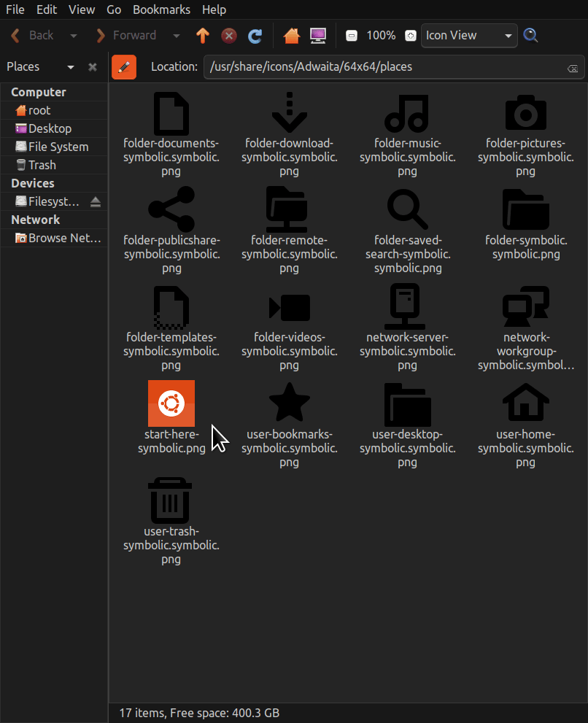
Task: Eject the Filesystem device
Action: coord(96,201)
